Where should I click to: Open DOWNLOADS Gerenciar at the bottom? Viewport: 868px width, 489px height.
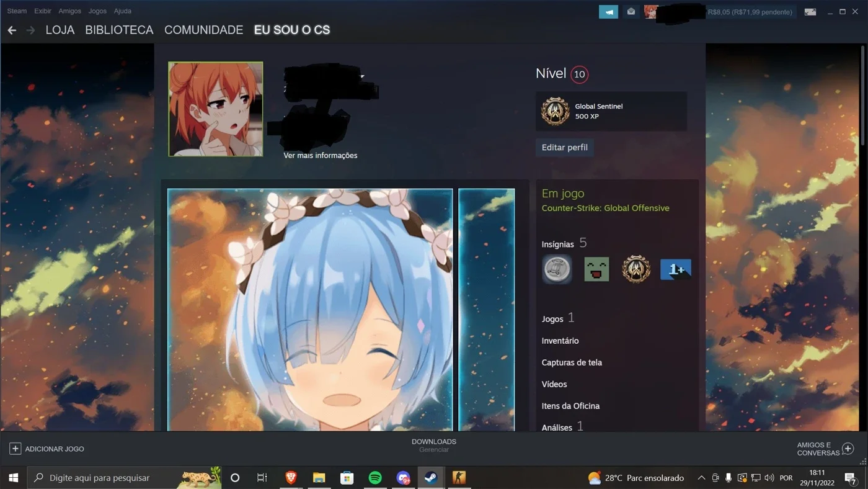coord(434,445)
